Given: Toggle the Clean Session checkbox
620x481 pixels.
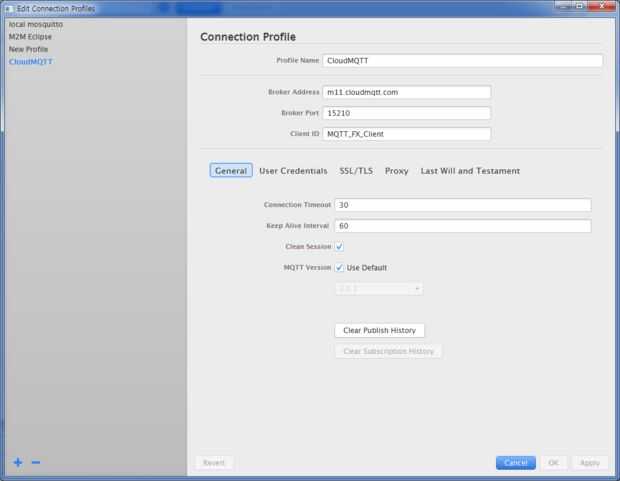Looking at the screenshot, I should point(339,246).
